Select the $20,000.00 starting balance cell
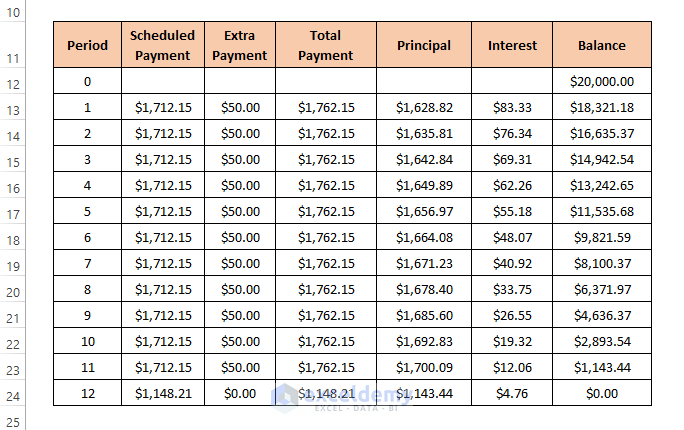Image resolution: width=684 pixels, height=430 pixels. click(602, 81)
